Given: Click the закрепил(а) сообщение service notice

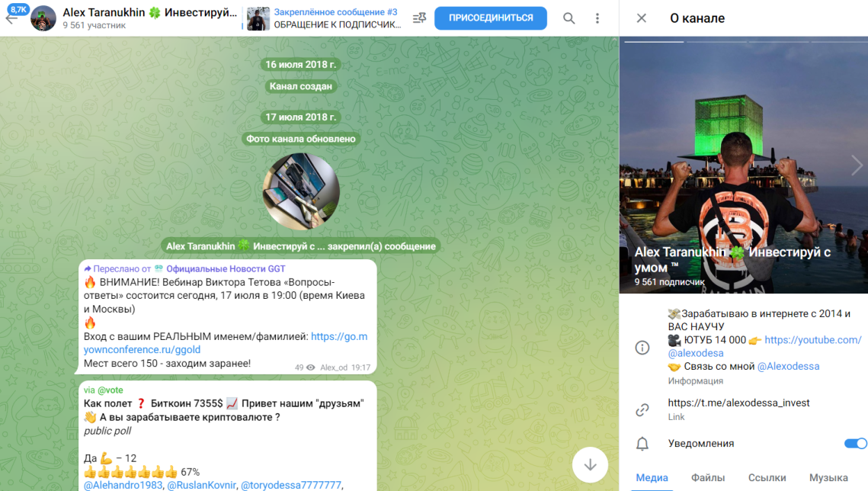Looking at the screenshot, I should 301,246.
